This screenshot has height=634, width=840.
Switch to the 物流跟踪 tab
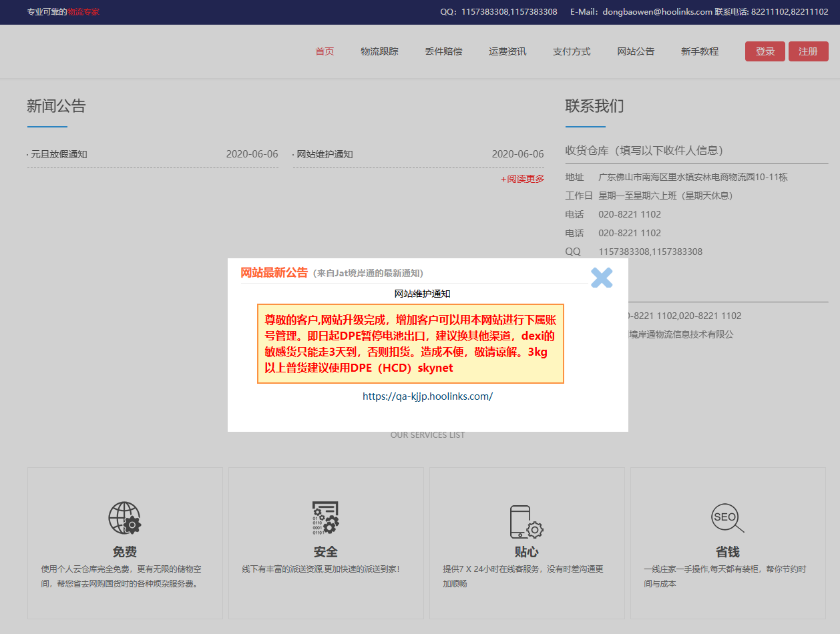pyautogui.click(x=379, y=51)
